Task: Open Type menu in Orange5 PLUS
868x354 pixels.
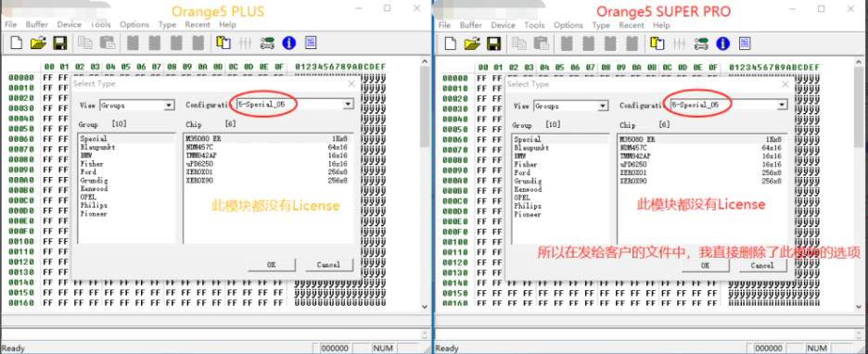Action: point(167,25)
